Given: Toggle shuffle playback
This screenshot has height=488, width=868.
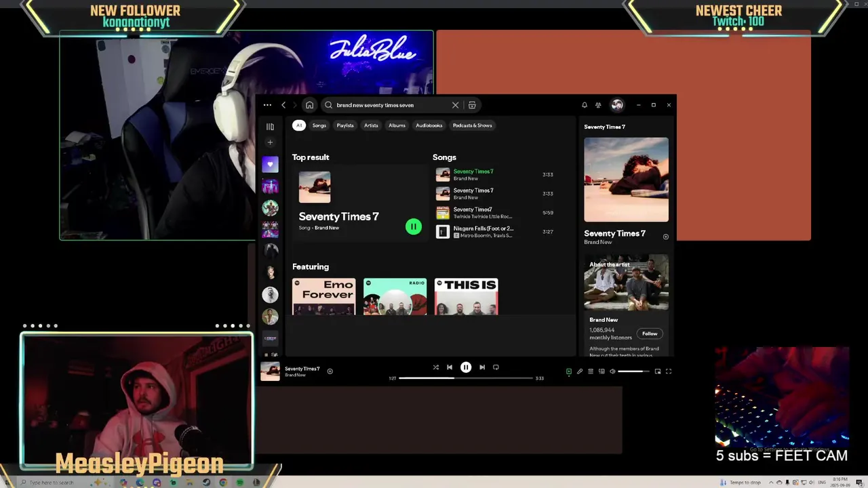Looking at the screenshot, I should click(x=435, y=367).
